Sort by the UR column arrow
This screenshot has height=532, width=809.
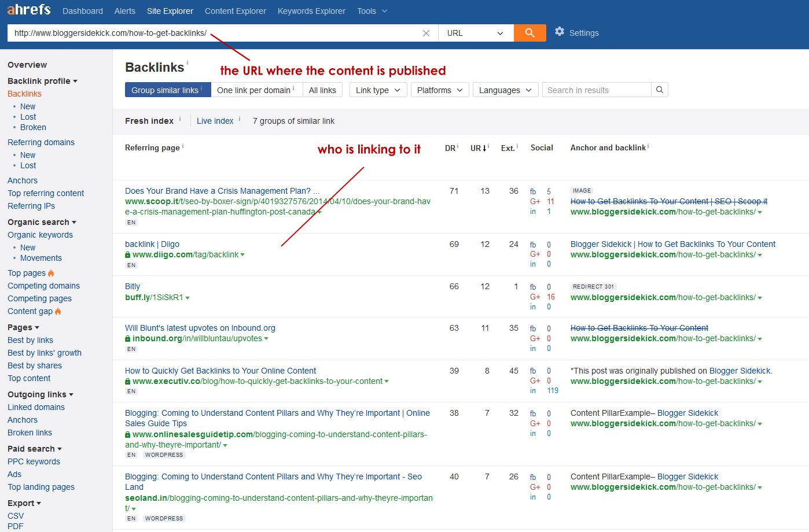[x=484, y=148]
